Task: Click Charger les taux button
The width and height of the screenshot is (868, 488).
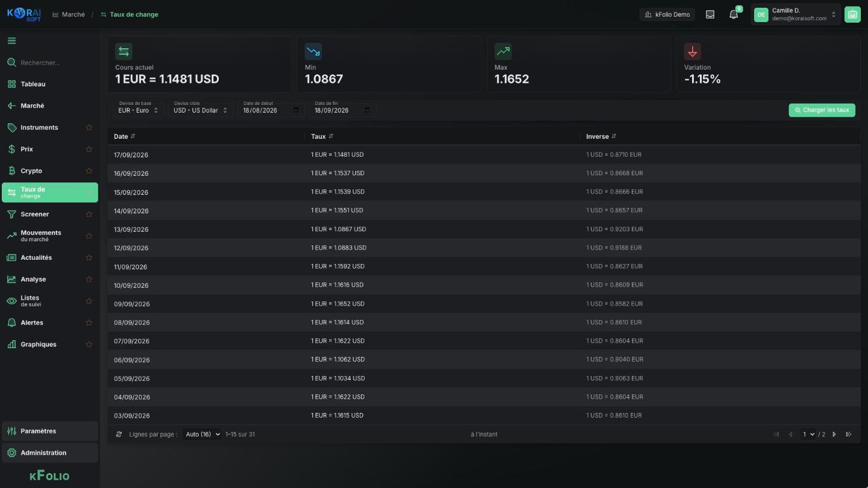Action: [821, 110]
